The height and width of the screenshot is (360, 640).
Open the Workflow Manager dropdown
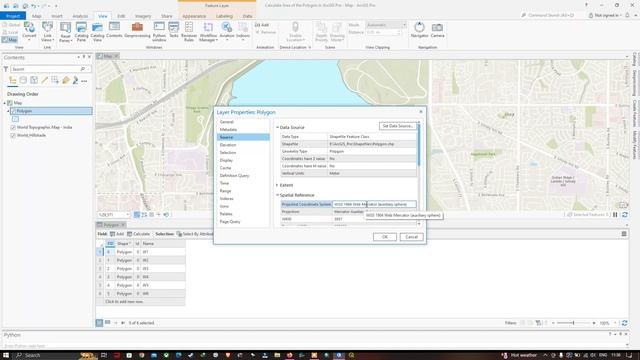[x=208, y=32]
